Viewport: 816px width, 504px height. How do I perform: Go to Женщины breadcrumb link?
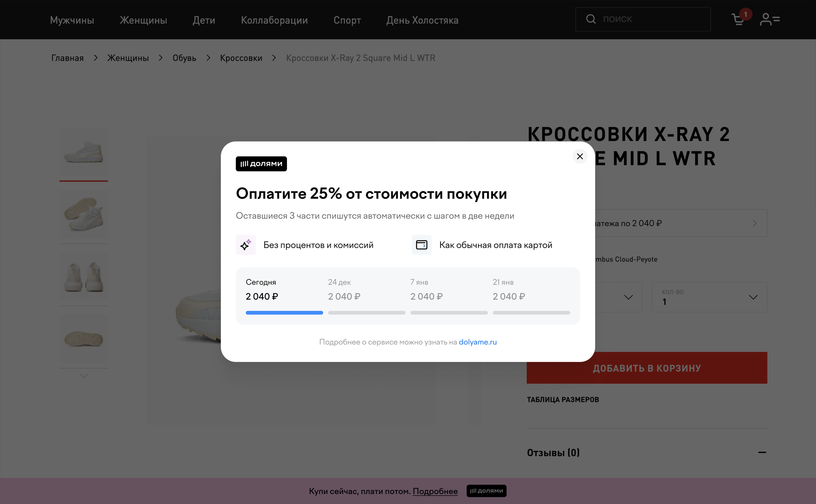coord(128,58)
